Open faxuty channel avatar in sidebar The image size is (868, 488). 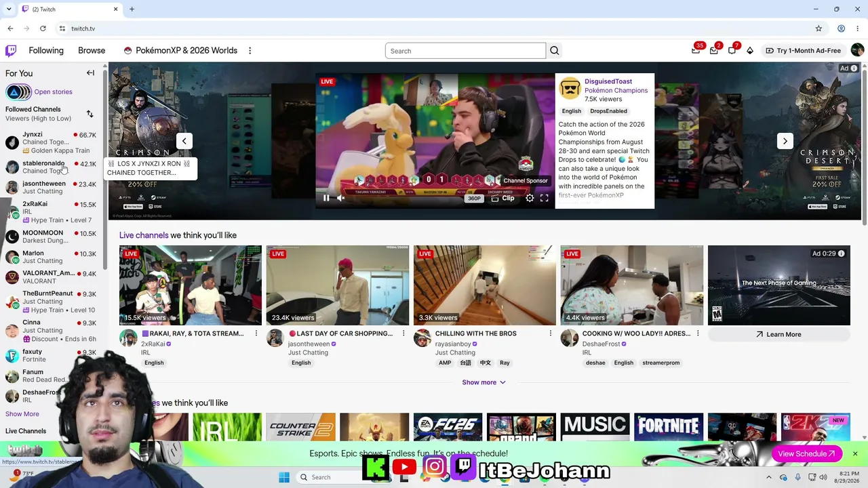12,356
